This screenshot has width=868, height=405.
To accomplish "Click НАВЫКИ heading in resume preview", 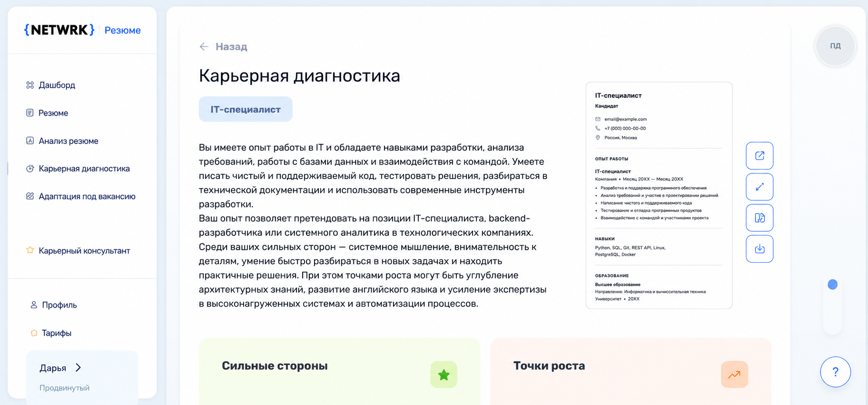I will click(x=605, y=239).
